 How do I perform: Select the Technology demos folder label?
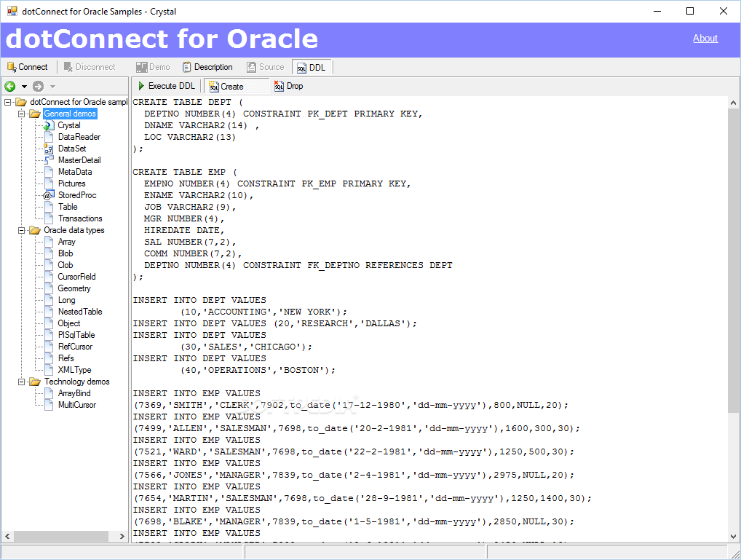(77, 381)
